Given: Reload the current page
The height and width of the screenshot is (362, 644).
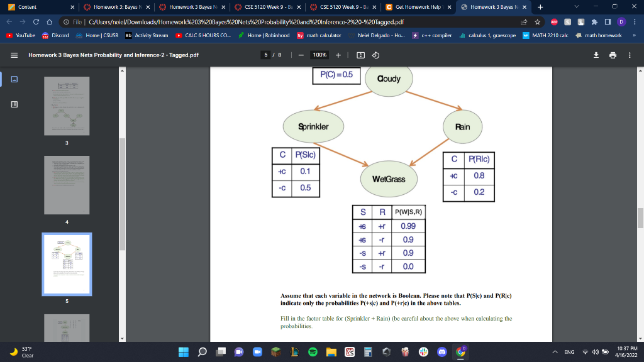Looking at the screenshot, I should click(36, 22).
